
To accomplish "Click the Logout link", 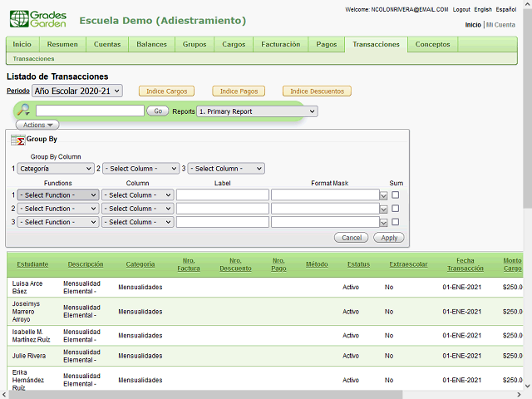I will [x=461, y=9].
